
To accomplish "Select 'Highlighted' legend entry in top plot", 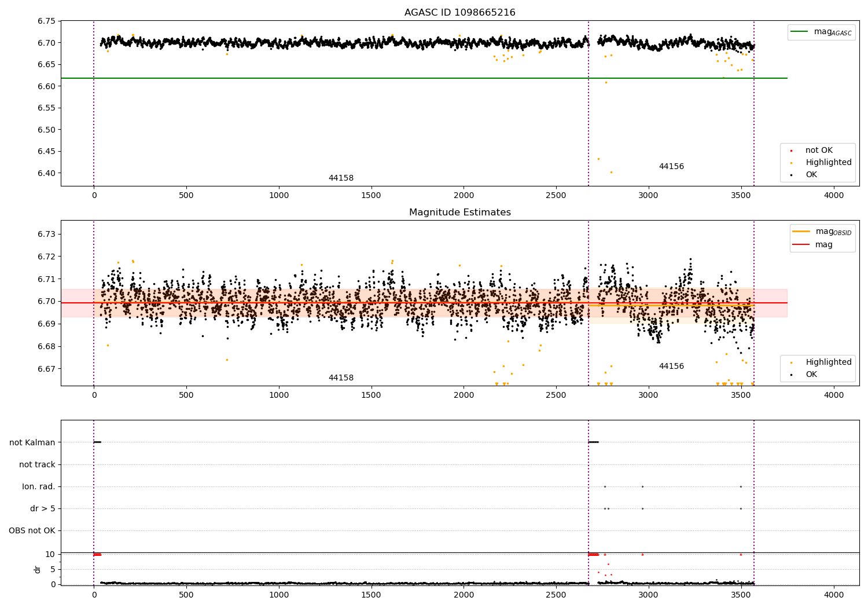I will click(829, 162).
